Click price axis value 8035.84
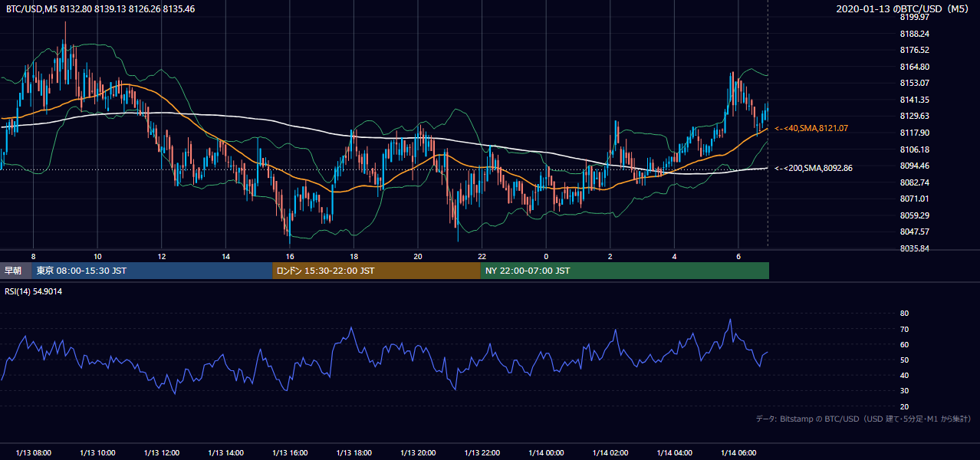The height and width of the screenshot is (460, 980). 914,248
